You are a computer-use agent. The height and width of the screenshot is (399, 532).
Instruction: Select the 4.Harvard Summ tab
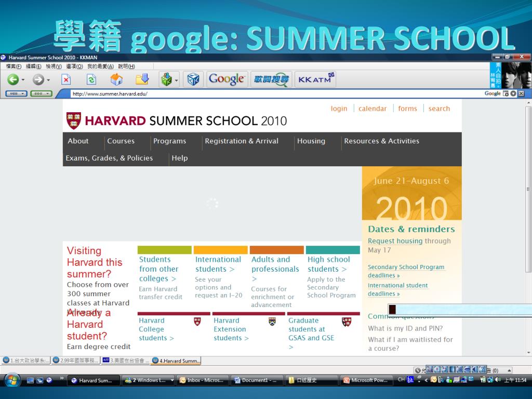click(x=176, y=361)
